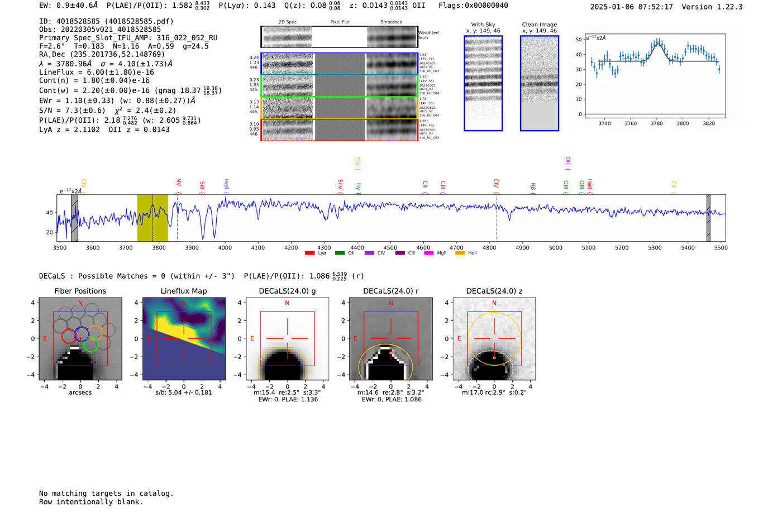The width and height of the screenshot is (782, 532).
Task: Select the DECaLS(24.0) g image panel
Action: coord(287,339)
